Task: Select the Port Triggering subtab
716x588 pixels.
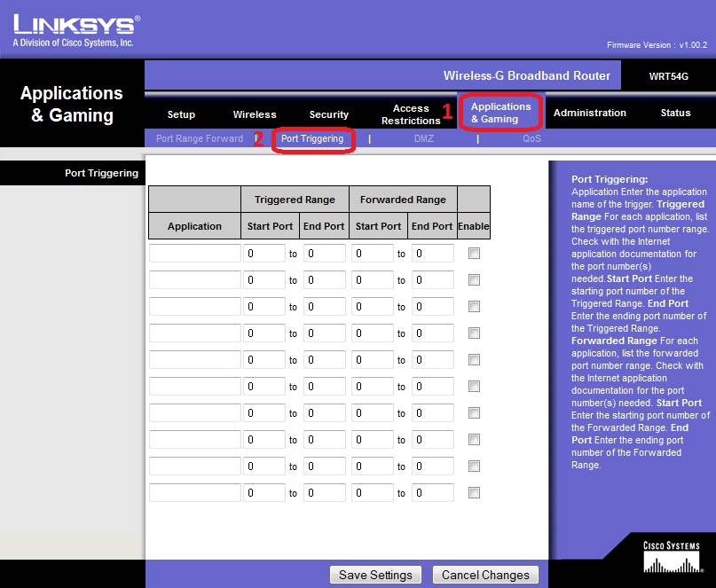Action: pyautogui.click(x=312, y=139)
